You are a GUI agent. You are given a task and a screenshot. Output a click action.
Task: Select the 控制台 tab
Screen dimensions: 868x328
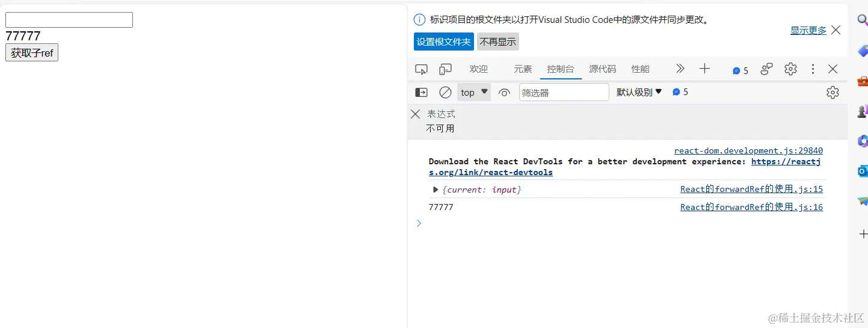coord(561,69)
